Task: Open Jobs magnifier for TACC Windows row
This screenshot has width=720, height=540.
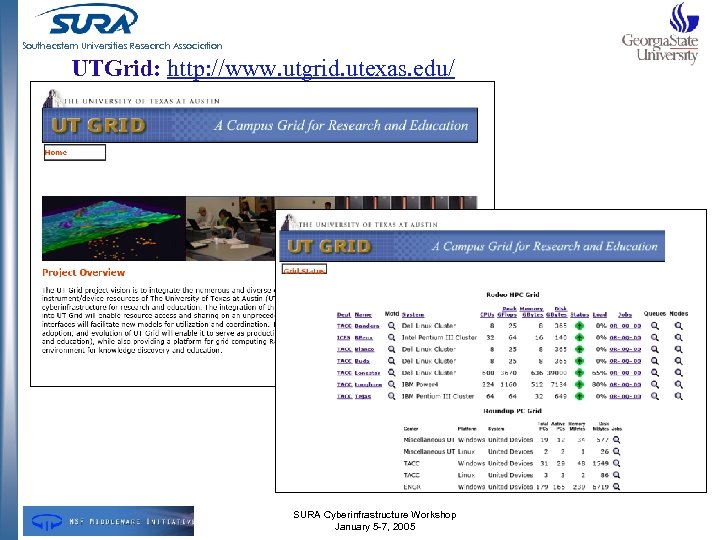Action: (616, 463)
